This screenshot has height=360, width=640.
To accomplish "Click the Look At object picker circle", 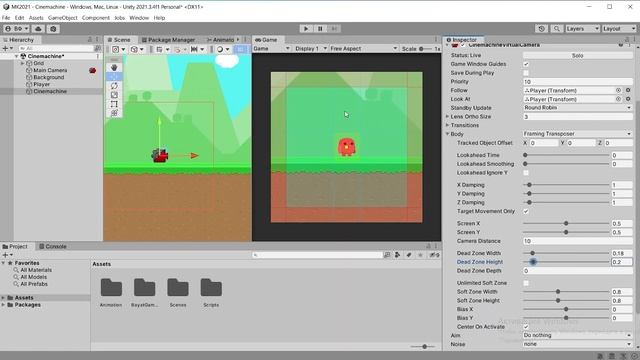I will [618, 99].
